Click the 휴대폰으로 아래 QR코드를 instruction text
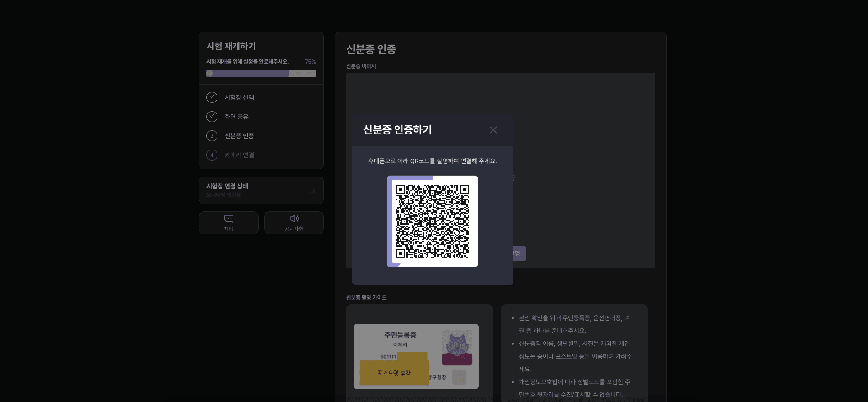868x402 pixels. (433, 161)
